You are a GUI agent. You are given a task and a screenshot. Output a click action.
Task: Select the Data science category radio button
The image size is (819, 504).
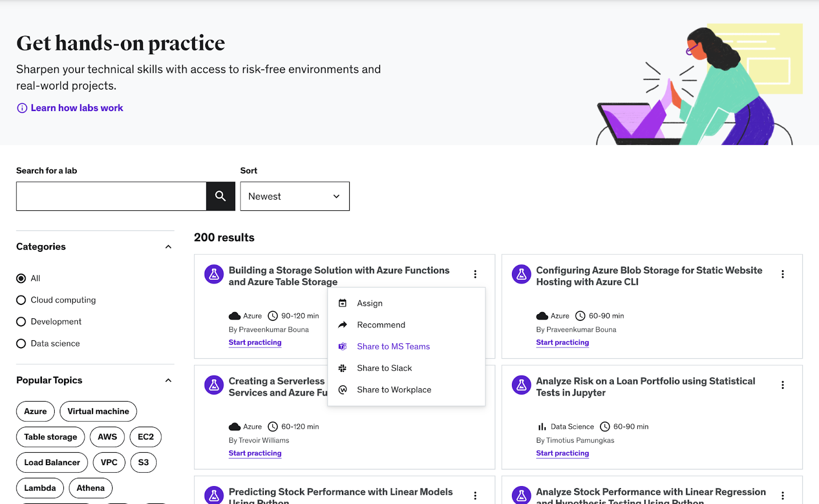(x=21, y=343)
